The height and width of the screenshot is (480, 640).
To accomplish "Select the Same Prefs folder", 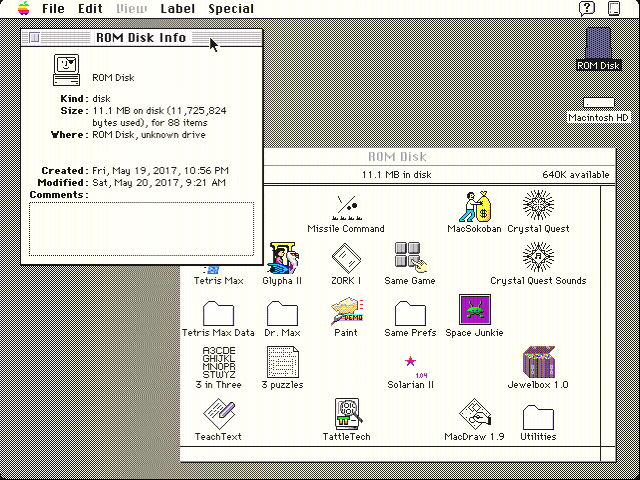I will point(410,313).
